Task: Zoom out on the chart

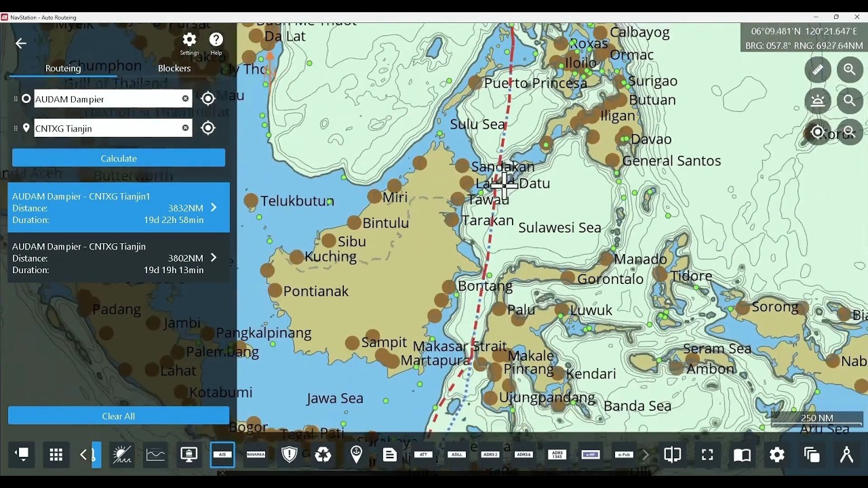Action: 849,132
